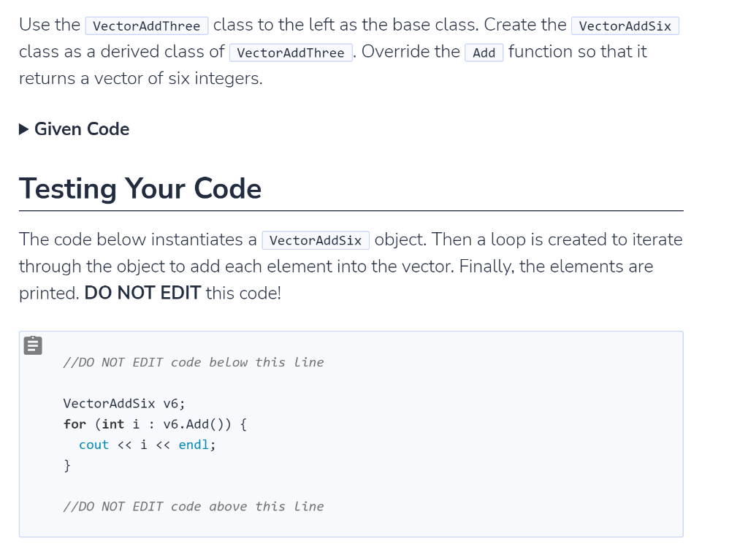The height and width of the screenshot is (560, 748).
Task: Click the endl keyword inside the loop
Action: (x=193, y=445)
